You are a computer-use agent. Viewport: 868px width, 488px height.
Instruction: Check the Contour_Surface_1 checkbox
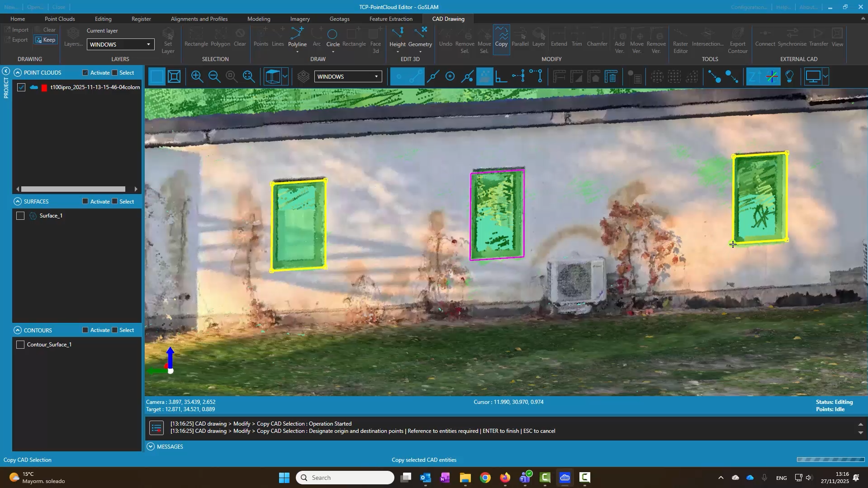tap(20, 345)
